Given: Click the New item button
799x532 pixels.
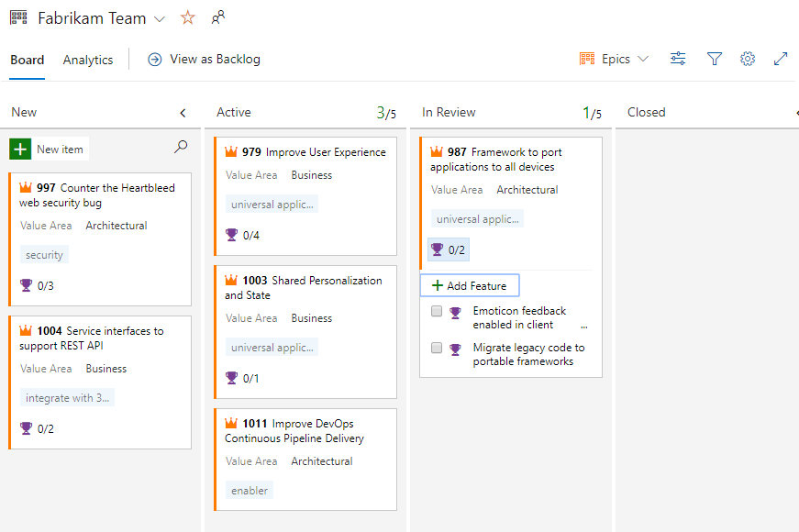Looking at the screenshot, I should (48, 148).
